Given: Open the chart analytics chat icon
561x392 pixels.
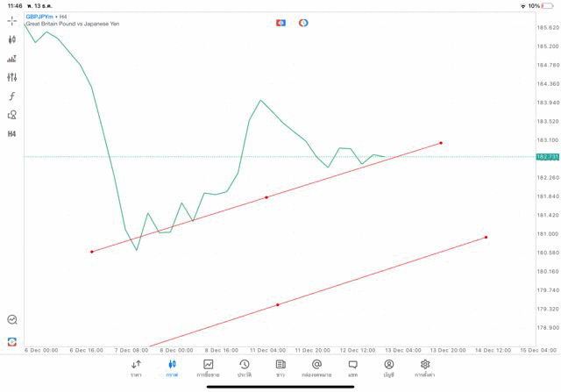Looking at the screenshot, I should pos(11,320).
